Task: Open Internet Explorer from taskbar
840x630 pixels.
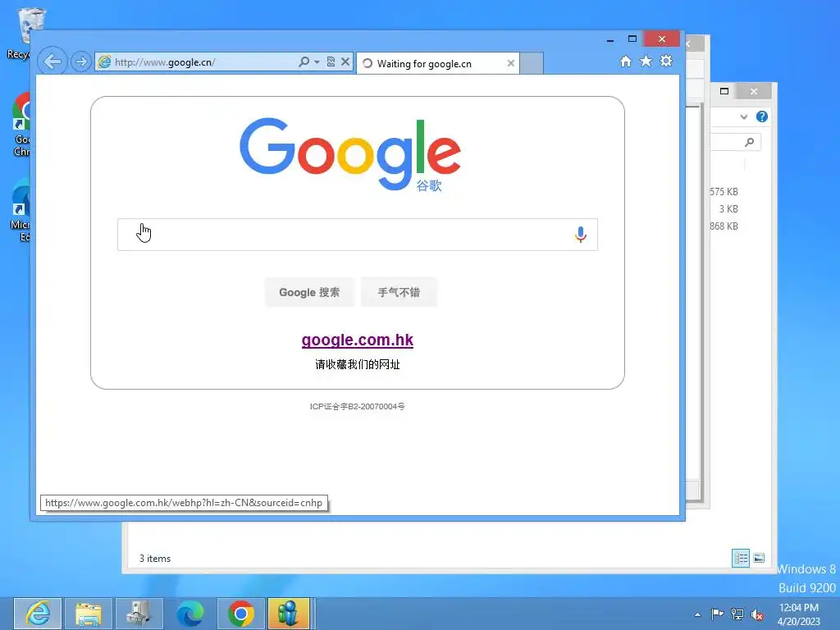Action: pyautogui.click(x=38, y=614)
